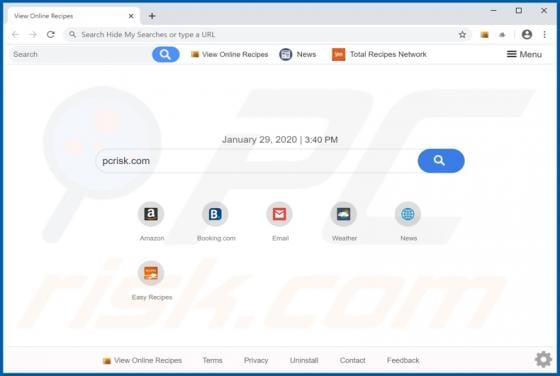
Task: Select the View Online Recipes tab
Action: coord(73,16)
